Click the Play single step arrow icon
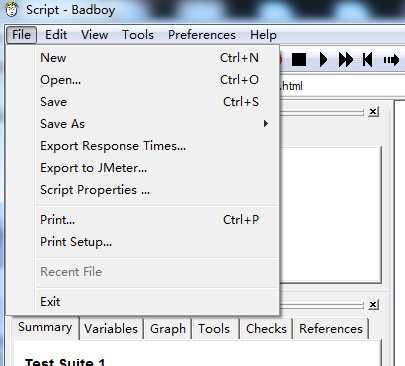The width and height of the screenshot is (405, 366). (323, 60)
